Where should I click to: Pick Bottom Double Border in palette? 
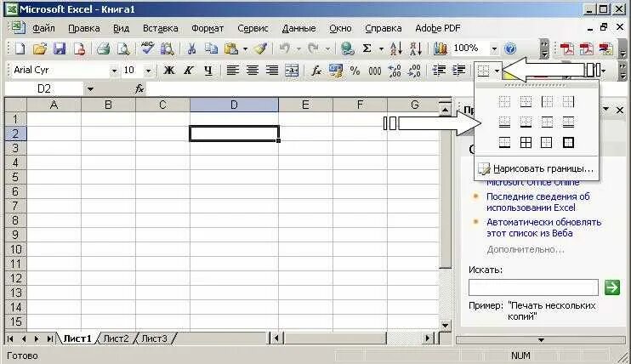504,122
